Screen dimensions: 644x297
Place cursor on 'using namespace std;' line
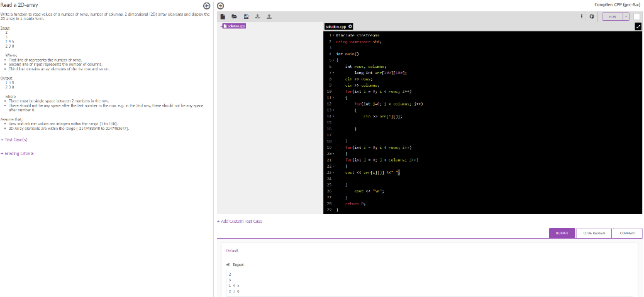click(x=359, y=41)
